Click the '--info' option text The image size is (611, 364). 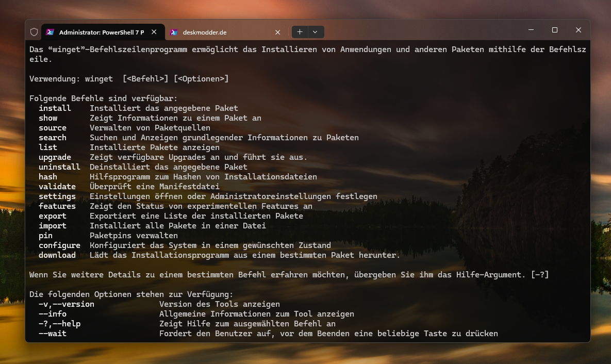52,313
